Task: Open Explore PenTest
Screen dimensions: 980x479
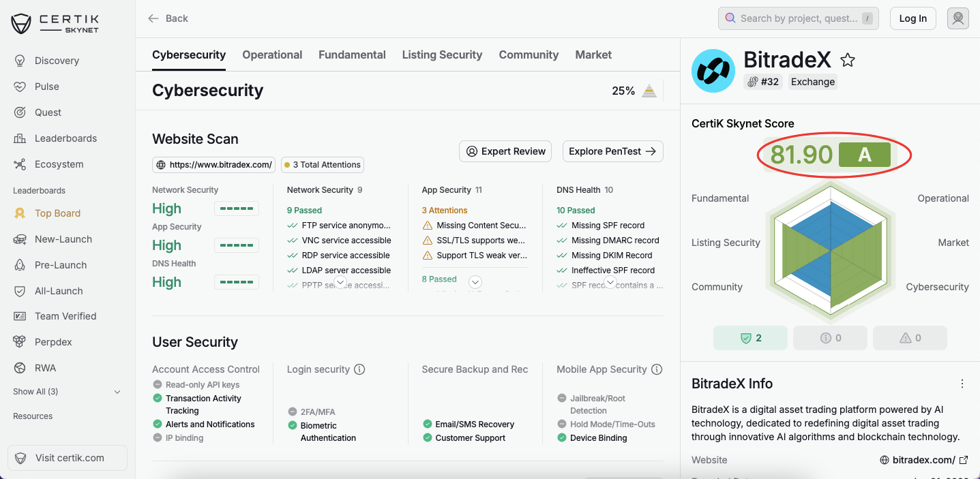Action: 612,151
